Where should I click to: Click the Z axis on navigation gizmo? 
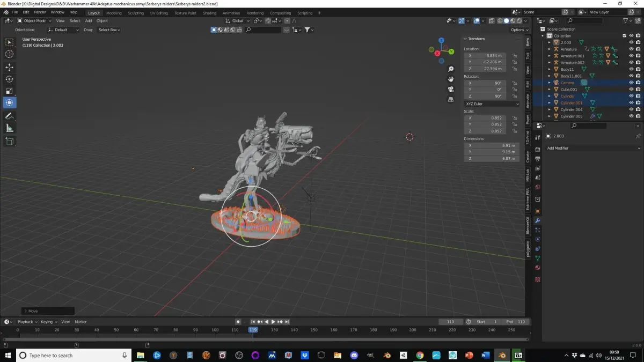[441, 41]
